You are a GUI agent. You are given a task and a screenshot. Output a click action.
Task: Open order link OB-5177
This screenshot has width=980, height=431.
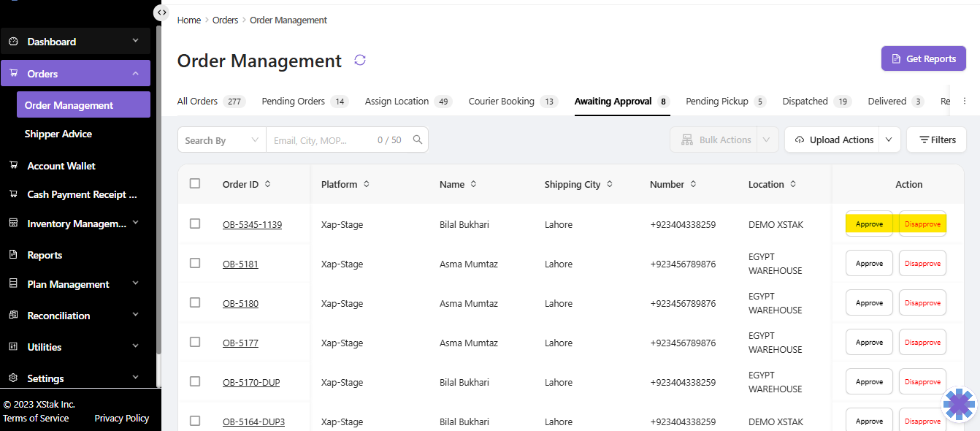tap(240, 343)
